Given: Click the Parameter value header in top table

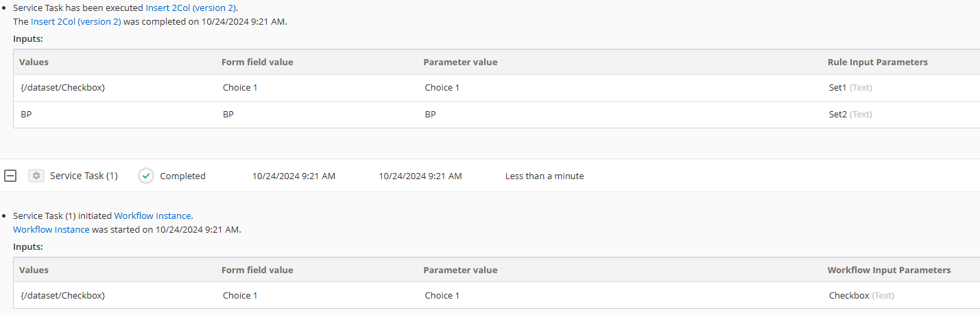Looking at the screenshot, I should tap(460, 62).
